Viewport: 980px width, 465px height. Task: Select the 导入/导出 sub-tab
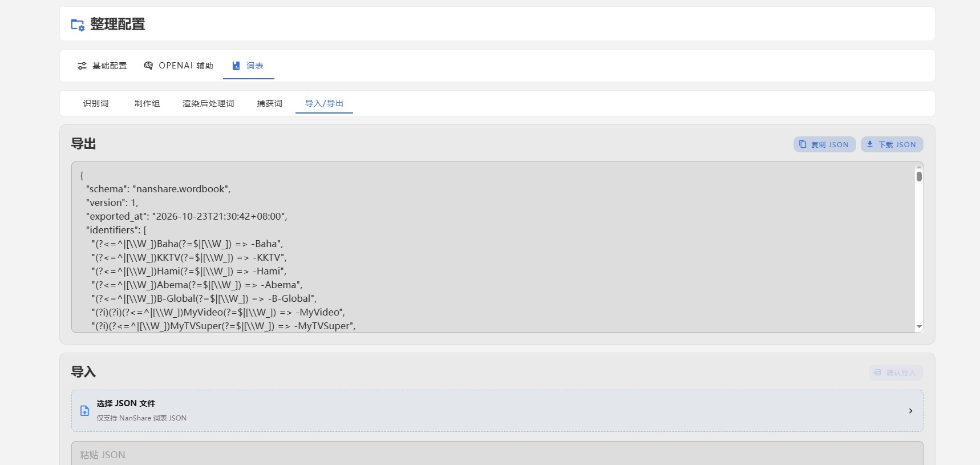pyautogui.click(x=324, y=103)
